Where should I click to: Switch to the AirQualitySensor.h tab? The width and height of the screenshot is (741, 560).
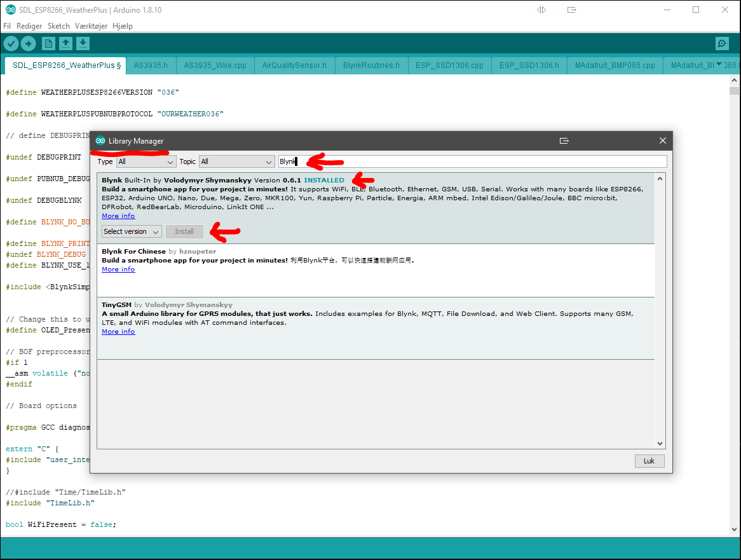[294, 65]
